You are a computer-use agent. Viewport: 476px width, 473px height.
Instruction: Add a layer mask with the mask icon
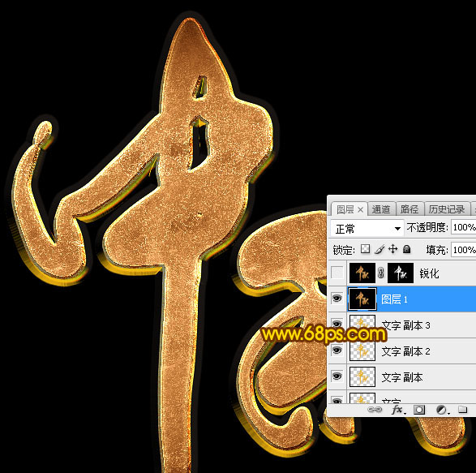pyautogui.click(x=419, y=410)
